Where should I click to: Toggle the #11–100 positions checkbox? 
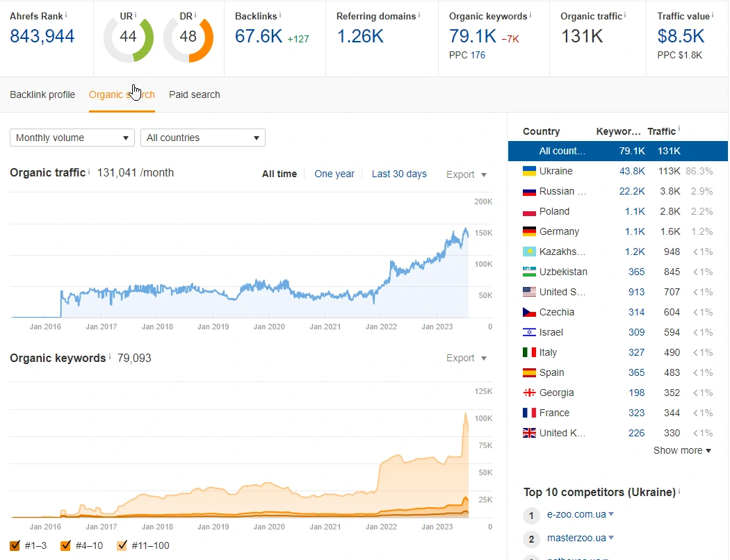122,545
